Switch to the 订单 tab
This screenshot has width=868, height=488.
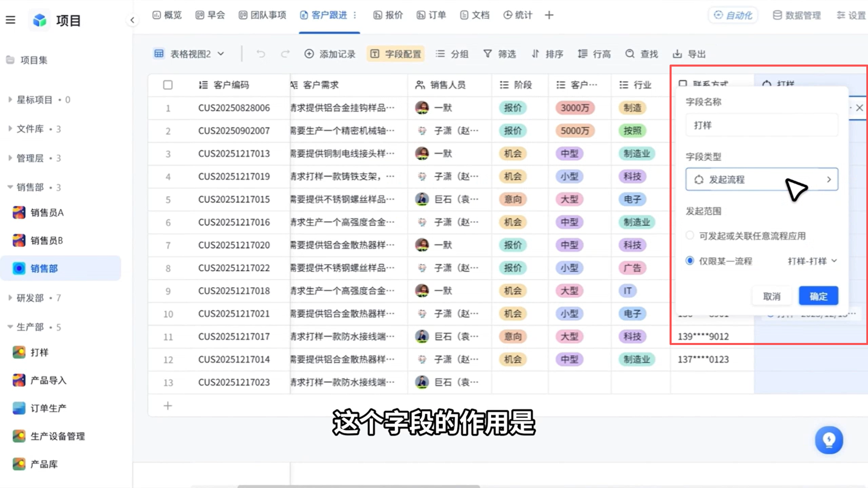tap(431, 15)
